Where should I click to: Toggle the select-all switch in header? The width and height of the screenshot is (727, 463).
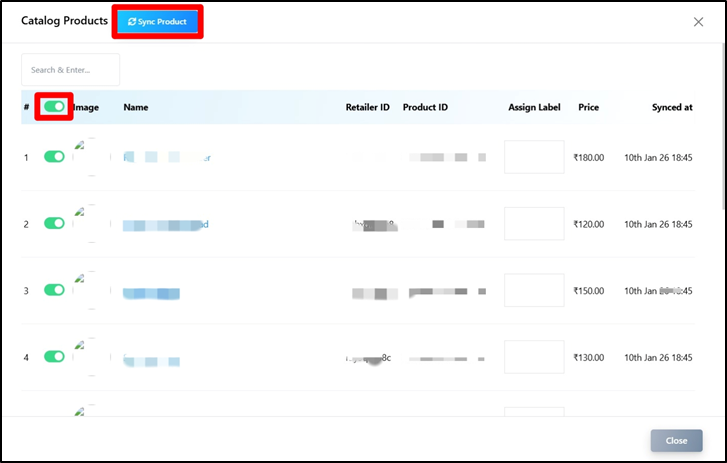click(x=54, y=106)
